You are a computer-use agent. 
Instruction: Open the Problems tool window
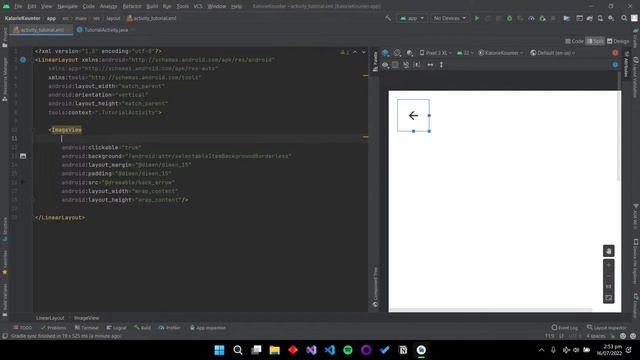tap(53, 328)
